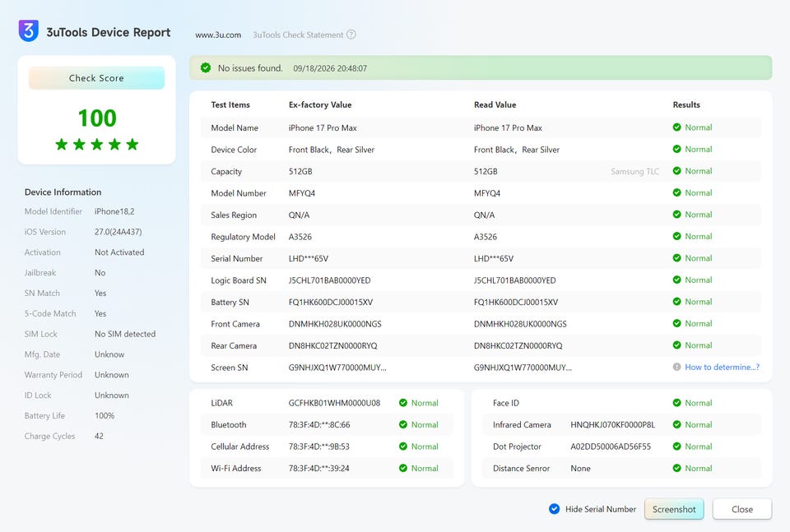Click the Battery SN row Normal check icon
Screen dimensions: 790x532
pos(676,302)
